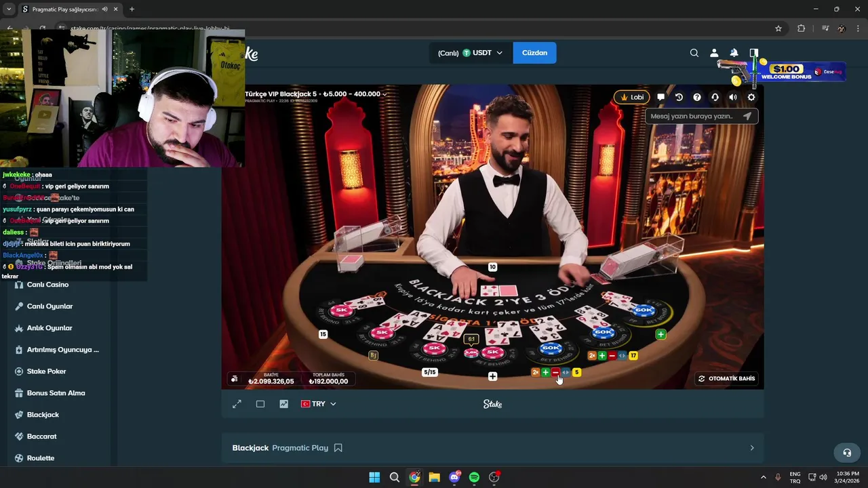This screenshot has height=488, width=868.
Task: Open the notifications bell
Action: pyautogui.click(x=734, y=53)
